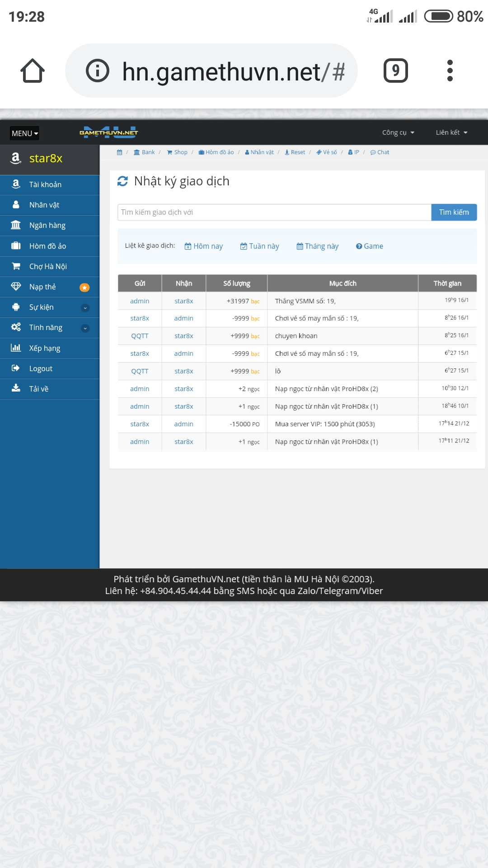Open the MENU dropdown
Image resolution: width=488 pixels, height=868 pixels.
(24, 133)
